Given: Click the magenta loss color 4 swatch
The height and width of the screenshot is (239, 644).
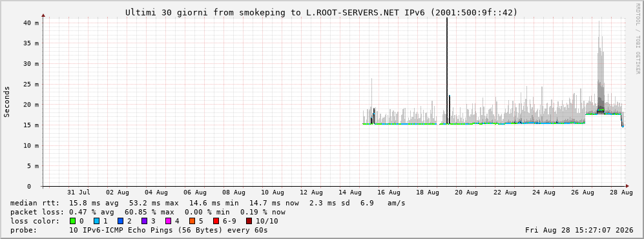Looking at the screenshot, I should click(x=169, y=221).
